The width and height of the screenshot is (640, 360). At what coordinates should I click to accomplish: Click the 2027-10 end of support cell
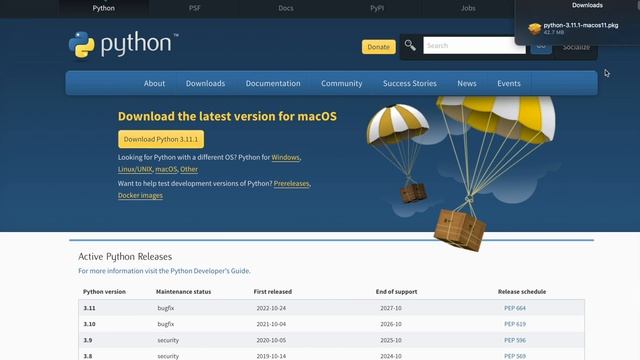[391, 308]
